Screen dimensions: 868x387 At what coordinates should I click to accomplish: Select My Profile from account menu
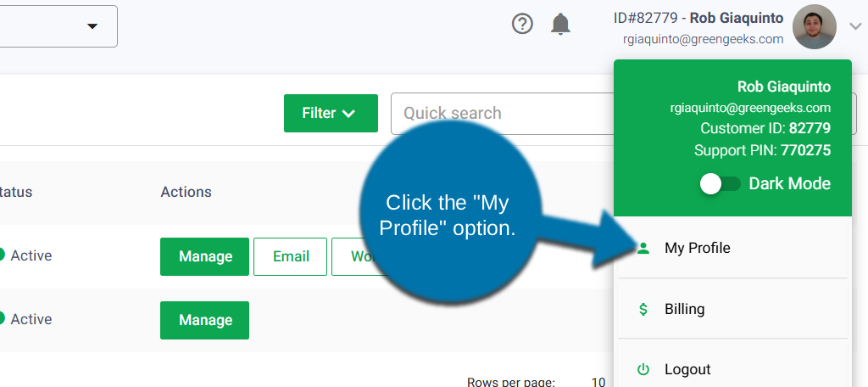click(697, 249)
